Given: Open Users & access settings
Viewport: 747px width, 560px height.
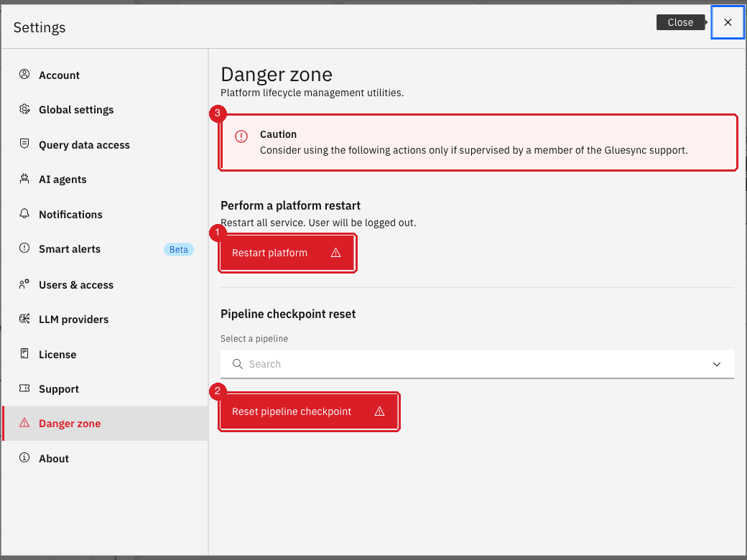Looking at the screenshot, I should point(105,285).
